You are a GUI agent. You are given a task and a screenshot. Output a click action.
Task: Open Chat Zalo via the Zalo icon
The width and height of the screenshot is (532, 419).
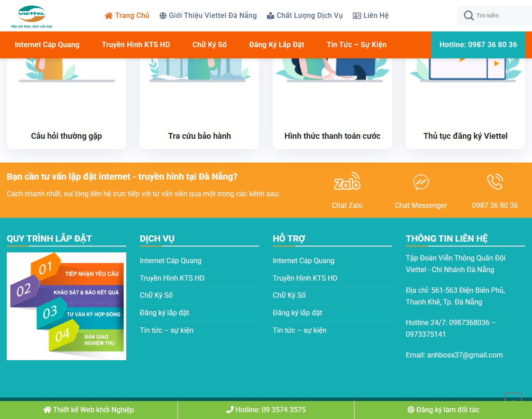coord(347,181)
